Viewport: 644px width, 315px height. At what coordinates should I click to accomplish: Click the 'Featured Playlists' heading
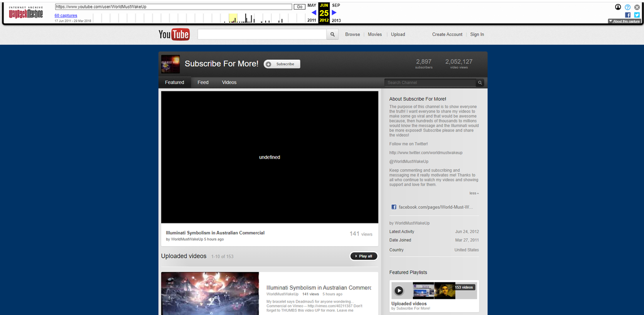pyautogui.click(x=408, y=272)
